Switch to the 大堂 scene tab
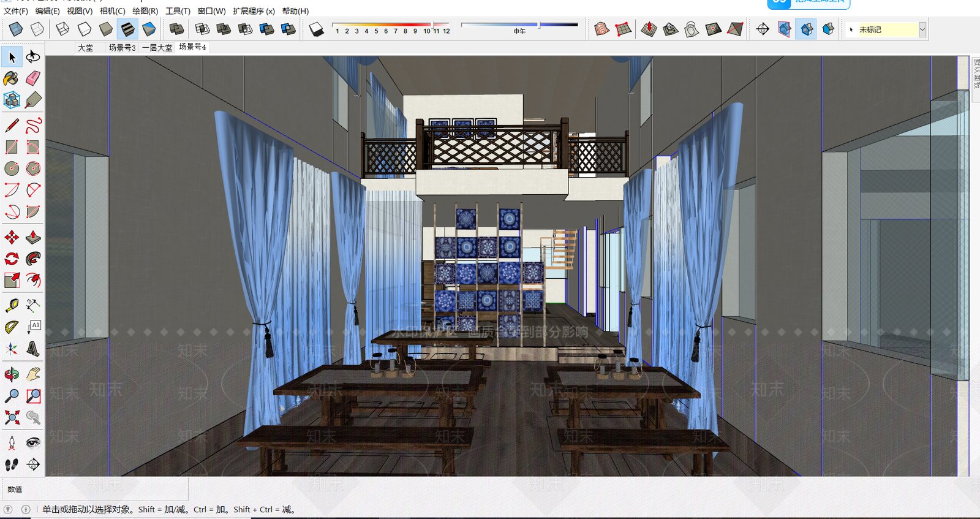The width and height of the screenshot is (980, 519). tap(86, 47)
